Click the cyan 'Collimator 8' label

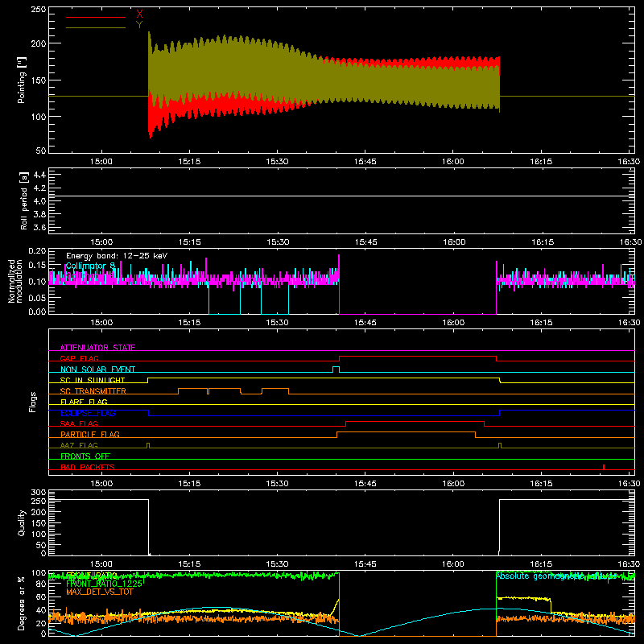[x=90, y=266]
